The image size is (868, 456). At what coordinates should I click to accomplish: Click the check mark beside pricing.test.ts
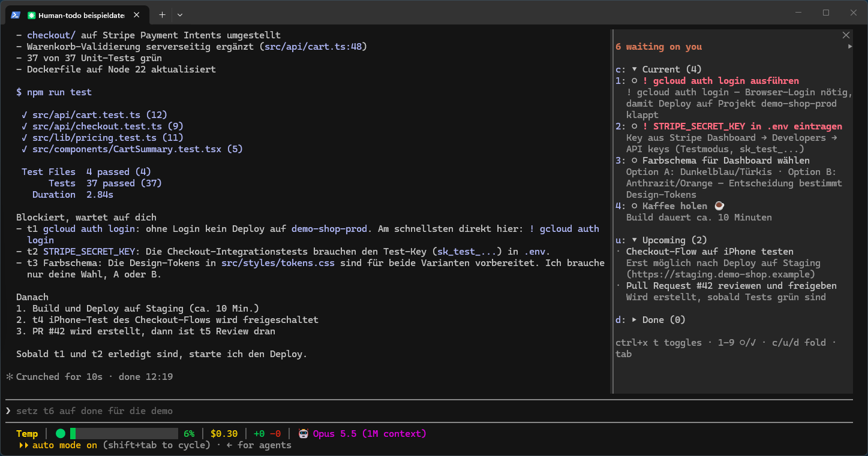click(25, 138)
